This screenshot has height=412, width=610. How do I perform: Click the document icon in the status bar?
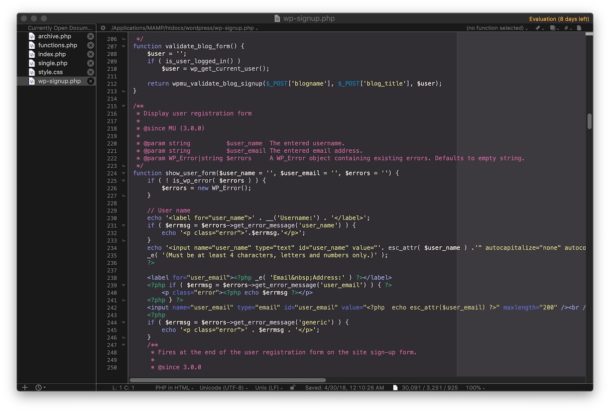395,387
